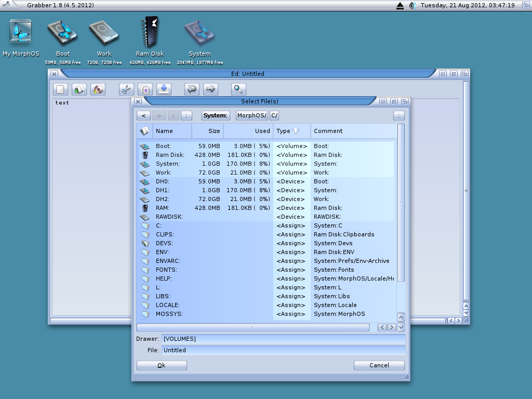Sort the list by Name column header
This screenshot has width=532, height=399.
tap(172, 131)
